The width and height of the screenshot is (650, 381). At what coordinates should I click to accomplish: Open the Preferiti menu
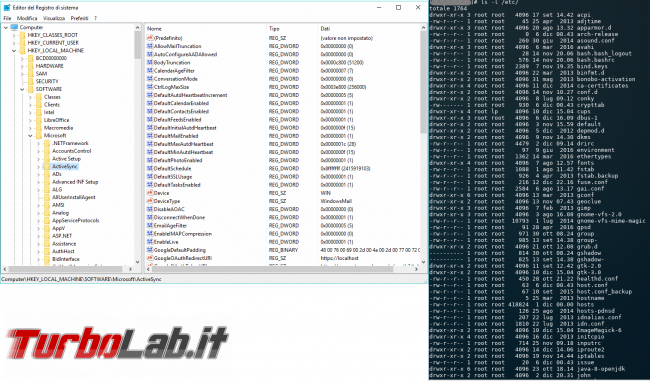click(79, 18)
